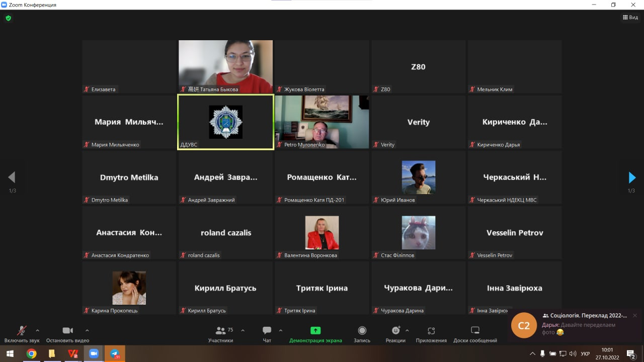Show encryption shield meeting info
Image resolution: width=644 pixels, height=362 pixels.
pyautogui.click(x=8, y=18)
